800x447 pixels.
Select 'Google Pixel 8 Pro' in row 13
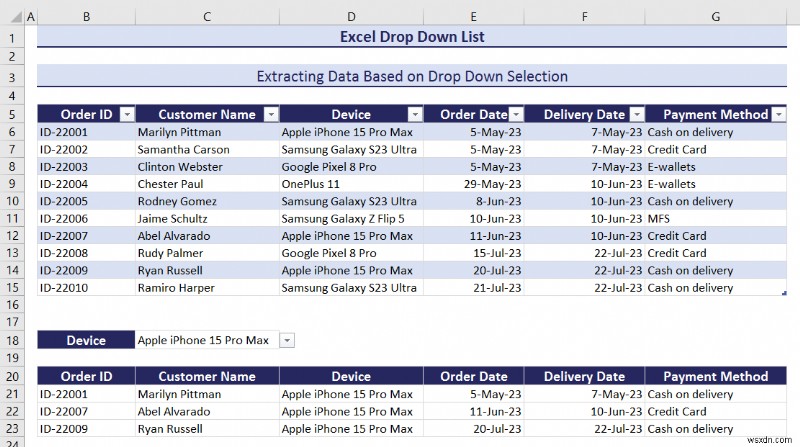tap(352, 253)
